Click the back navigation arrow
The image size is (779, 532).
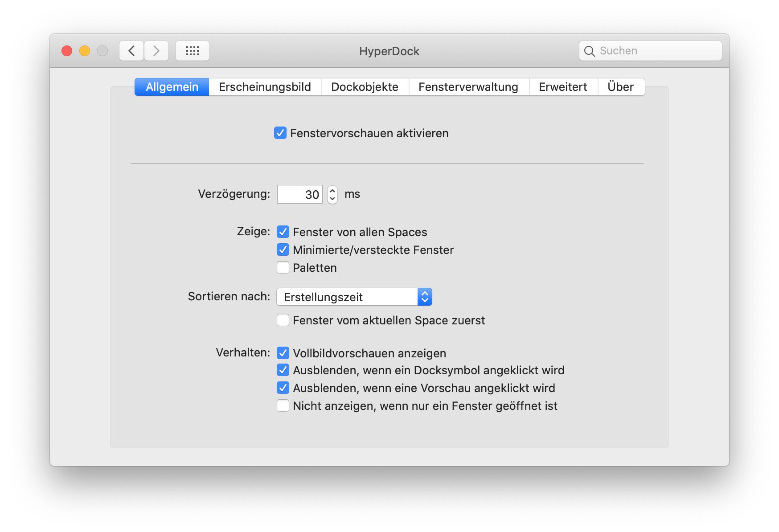pyautogui.click(x=131, y=51)
